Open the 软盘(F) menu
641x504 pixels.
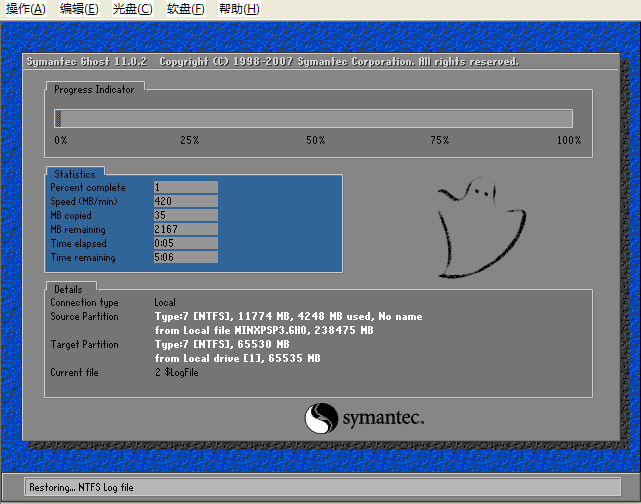186,9
